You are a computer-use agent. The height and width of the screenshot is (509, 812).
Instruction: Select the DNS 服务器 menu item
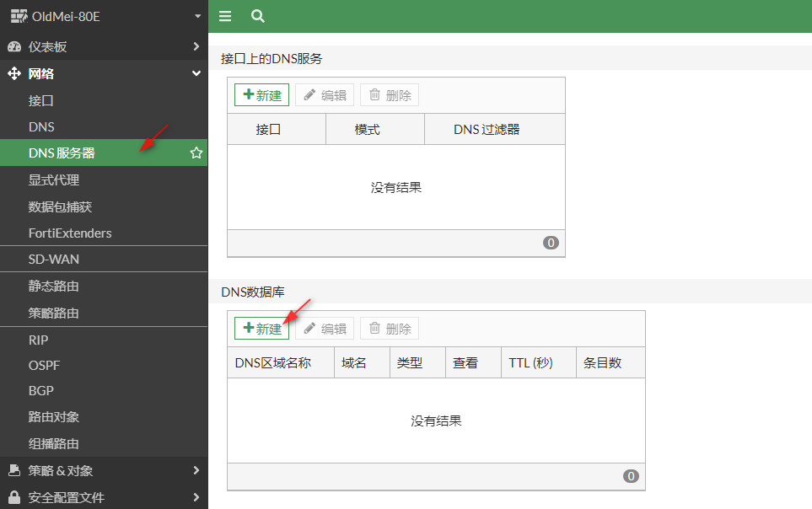pyautogui.click(x=104, y=153)
